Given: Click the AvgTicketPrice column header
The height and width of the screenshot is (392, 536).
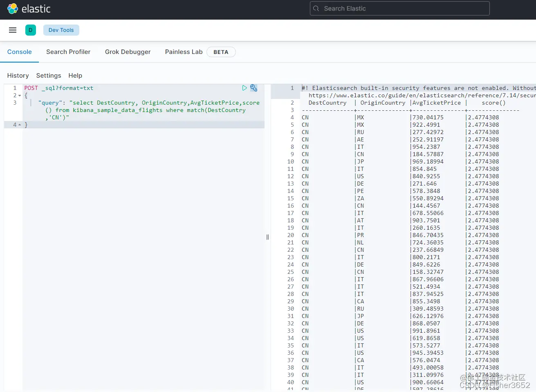Looking at the screenshot, I should click(437, 103).
